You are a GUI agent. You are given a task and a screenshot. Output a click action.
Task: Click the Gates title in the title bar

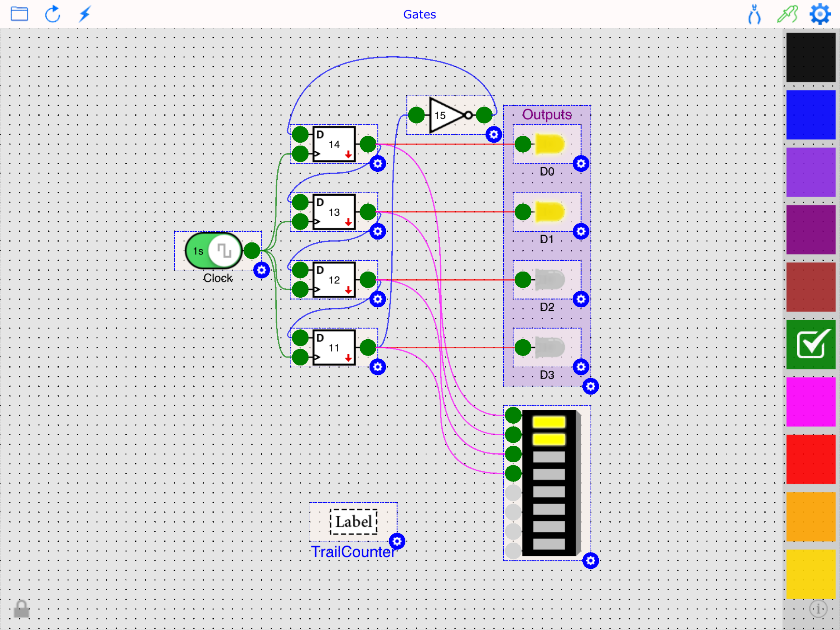pos(419,14)
